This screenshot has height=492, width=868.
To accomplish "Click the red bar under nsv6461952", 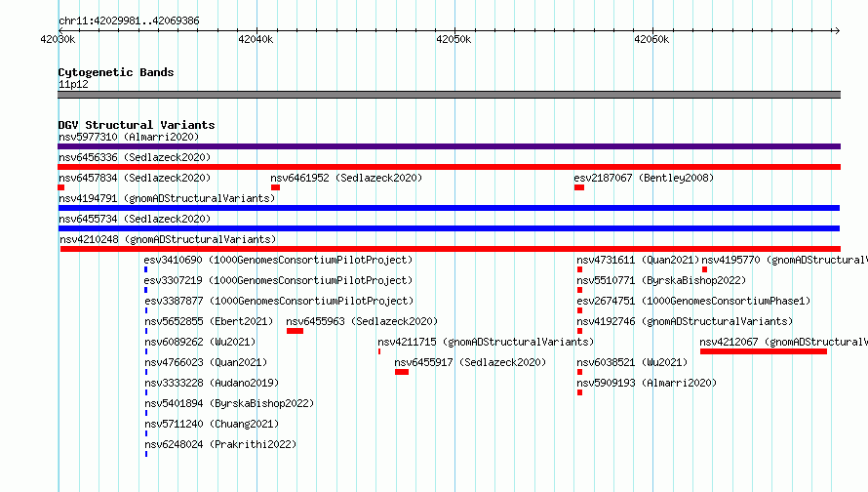I will click(x=275, y=187).
